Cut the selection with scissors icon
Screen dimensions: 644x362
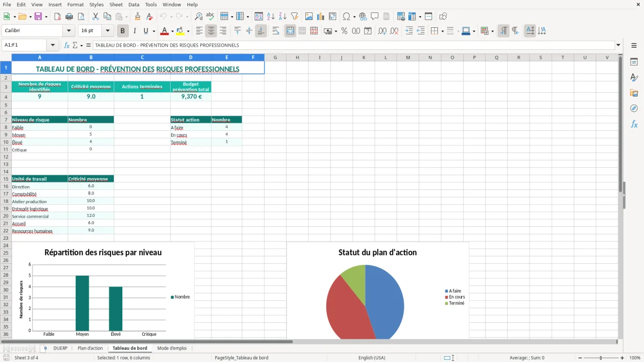[x=95, y=17]
